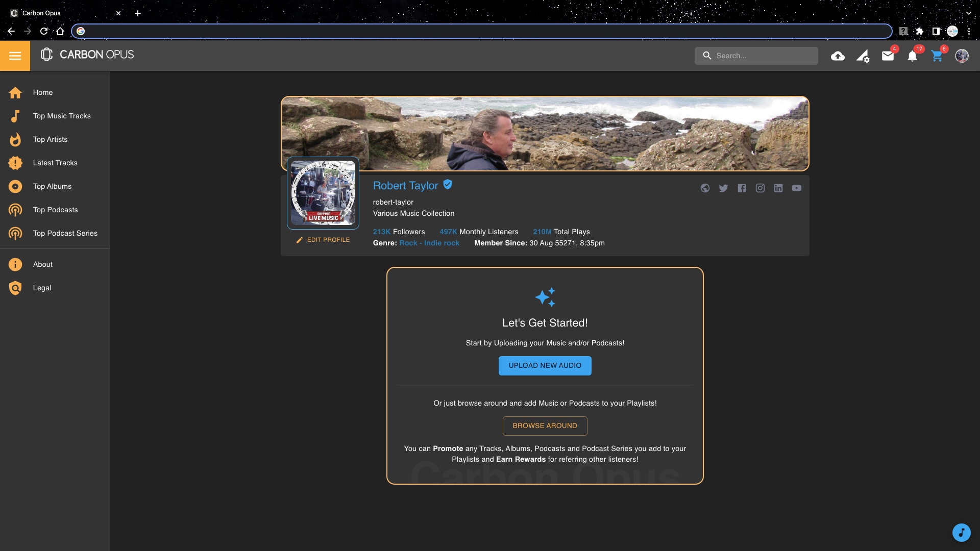The image size is (980, 551).
Task: Go to Top Music Tracks
Action: (62, 116)
